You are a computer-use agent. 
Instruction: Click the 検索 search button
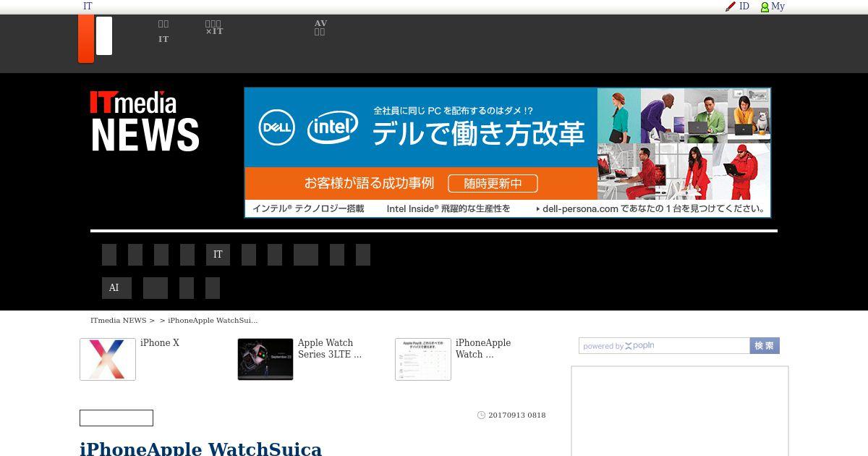(765, 346)
